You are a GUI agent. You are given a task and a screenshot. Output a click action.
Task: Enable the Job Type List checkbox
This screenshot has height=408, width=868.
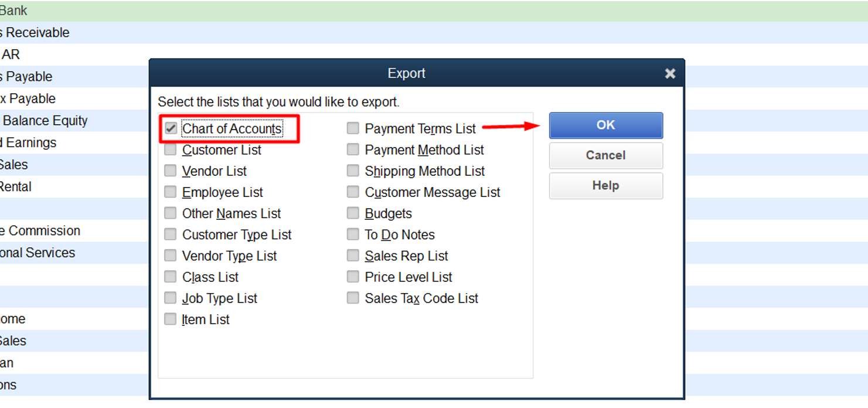tap(171, 298)
